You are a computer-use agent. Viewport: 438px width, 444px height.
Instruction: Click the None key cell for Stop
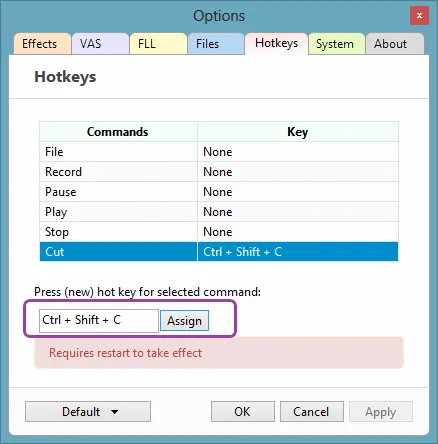click(x=298, y=232)
